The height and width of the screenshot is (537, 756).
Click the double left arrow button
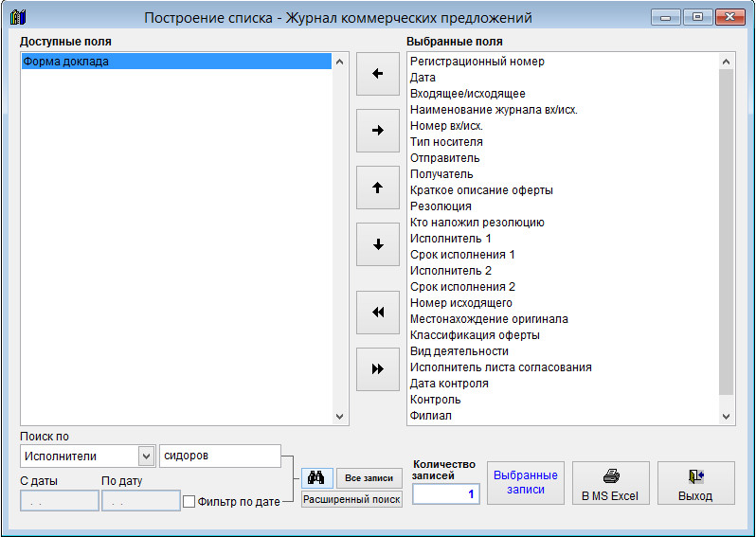[377, 313]
